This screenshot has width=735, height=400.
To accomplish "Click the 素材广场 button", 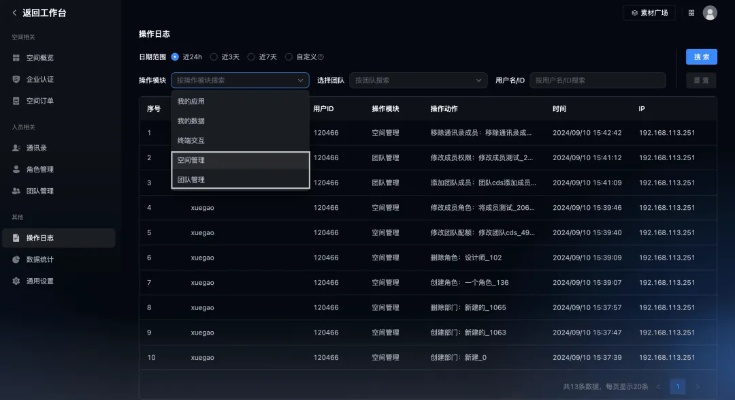I will tap(650, 13).
